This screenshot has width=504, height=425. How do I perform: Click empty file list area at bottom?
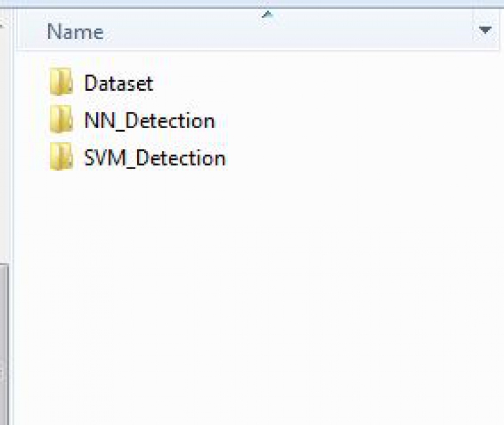coord(257,385)
